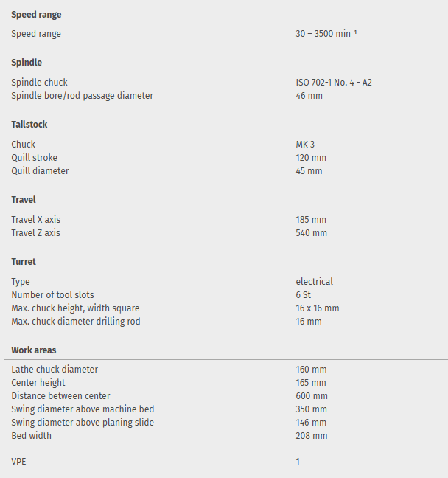The image size is (448, 478).
Task: Click the Lathe chuck diameter label
Action: [x=55, y=370]
